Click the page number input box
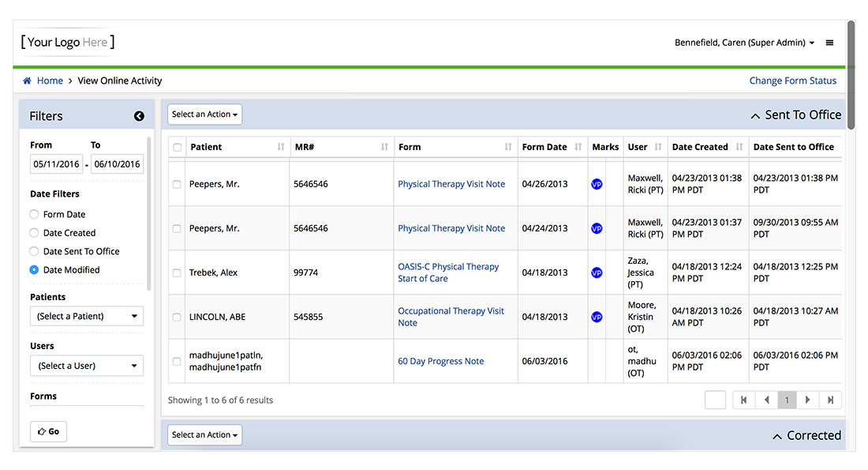Viewport: 868px width, 470px height. coord(715,400)
